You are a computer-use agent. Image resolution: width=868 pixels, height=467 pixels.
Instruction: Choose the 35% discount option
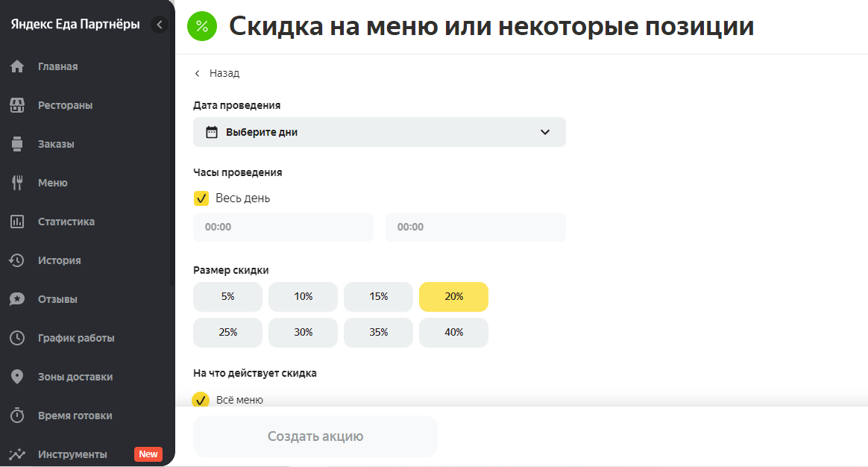tap(378, 333)
